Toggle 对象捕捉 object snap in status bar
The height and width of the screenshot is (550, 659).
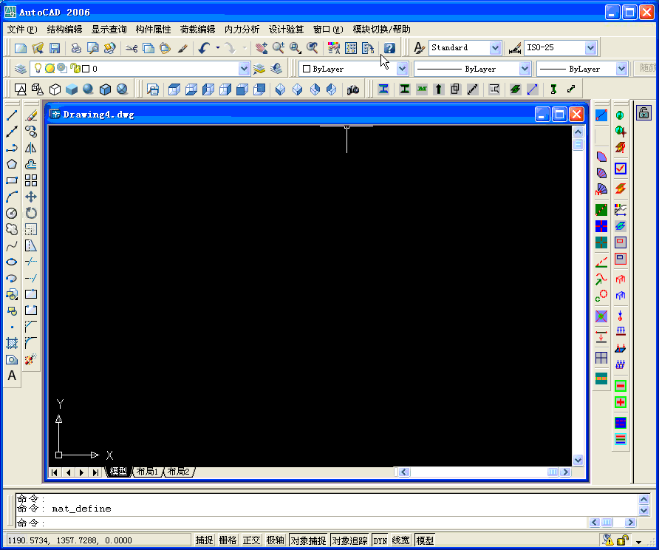click(308, 540)
